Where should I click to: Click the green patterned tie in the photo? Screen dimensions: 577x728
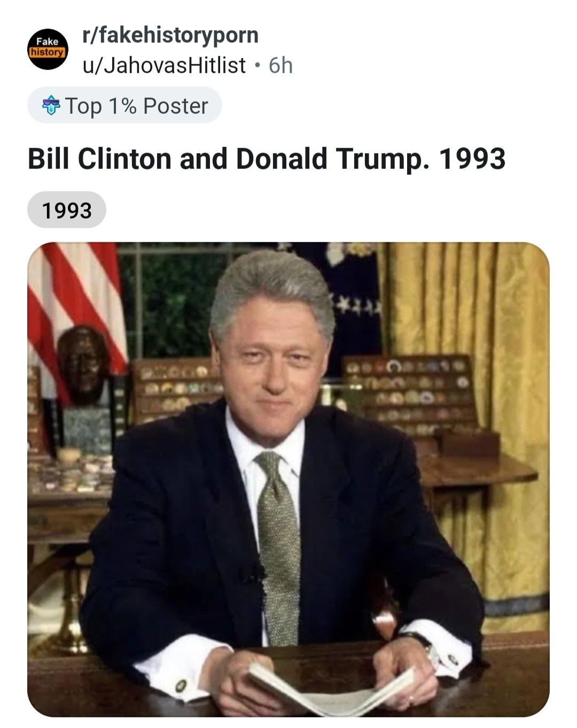(x=279, y=546)
